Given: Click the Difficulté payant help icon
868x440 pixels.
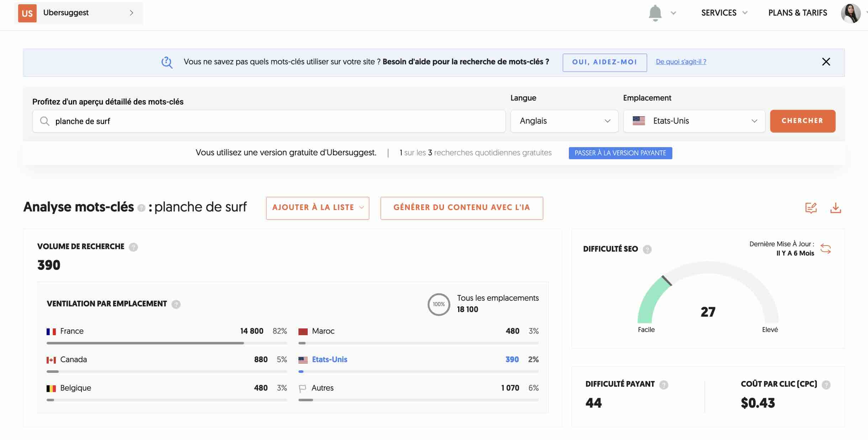Looking at the screenshot, I should [x=663, y=385].
